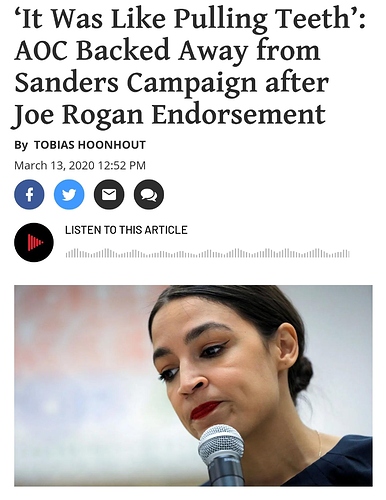Open comments via speech bubble icon
Screen dimensions: 386x500
[x=149, y=194]
